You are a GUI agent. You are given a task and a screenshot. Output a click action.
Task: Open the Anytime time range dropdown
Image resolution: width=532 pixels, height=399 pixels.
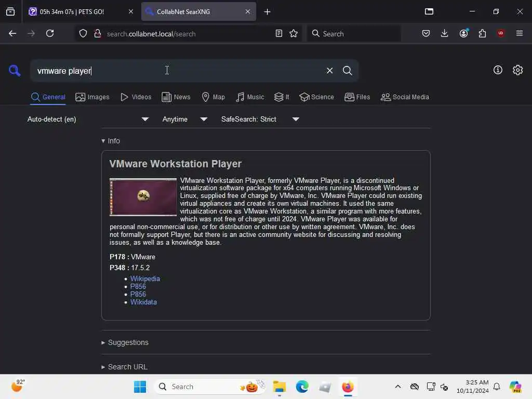pyautogui.click(x=184, y=119)
